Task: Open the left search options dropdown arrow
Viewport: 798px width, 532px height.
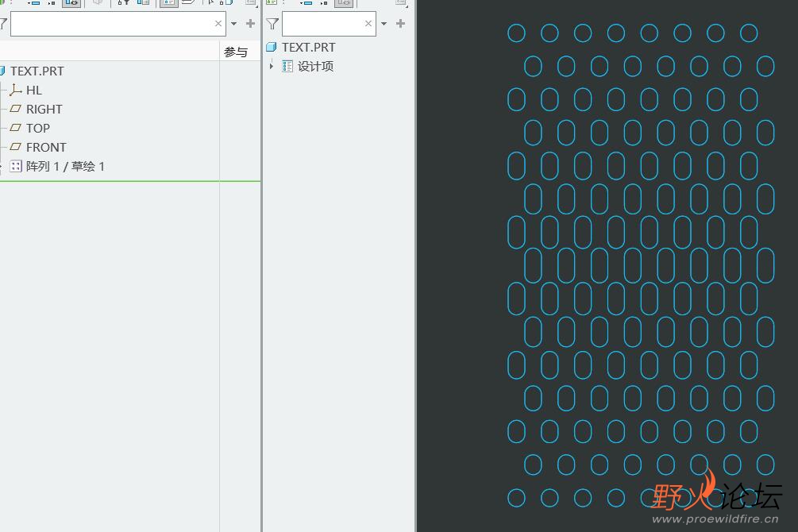Action: 234,23
